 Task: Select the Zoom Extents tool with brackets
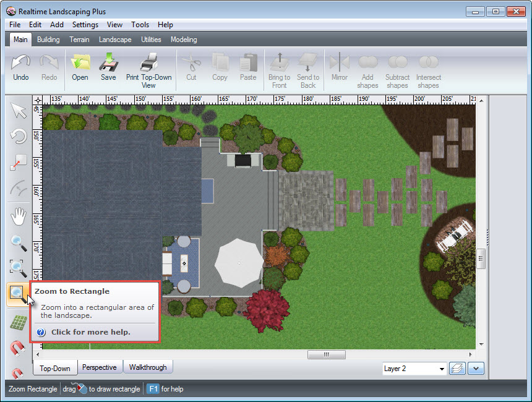[x=19, y=268]
